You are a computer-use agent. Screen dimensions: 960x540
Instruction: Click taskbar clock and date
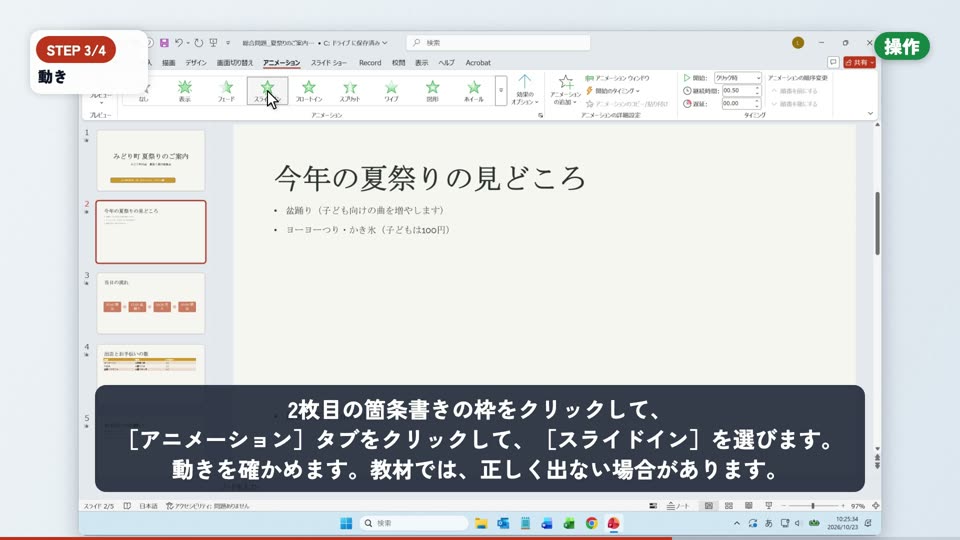pyautogui.click(x=842, y=523)
